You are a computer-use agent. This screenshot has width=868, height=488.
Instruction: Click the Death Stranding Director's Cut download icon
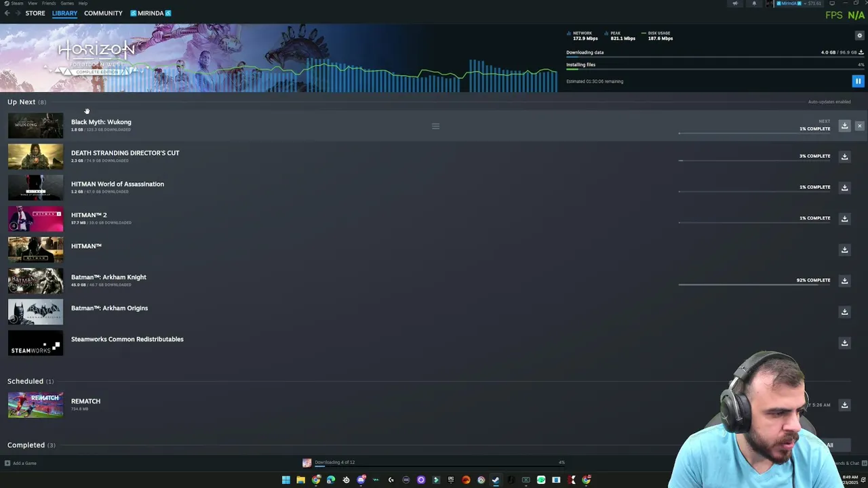(844, 157)
